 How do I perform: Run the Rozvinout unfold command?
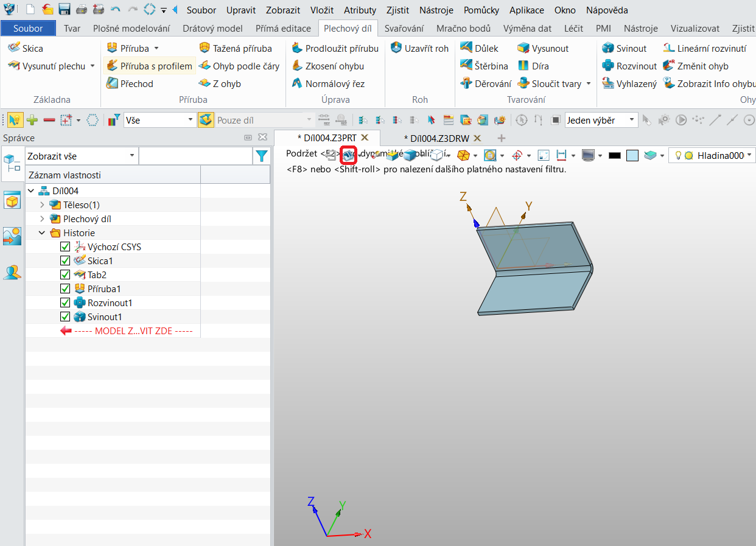[x=629, y=66]
